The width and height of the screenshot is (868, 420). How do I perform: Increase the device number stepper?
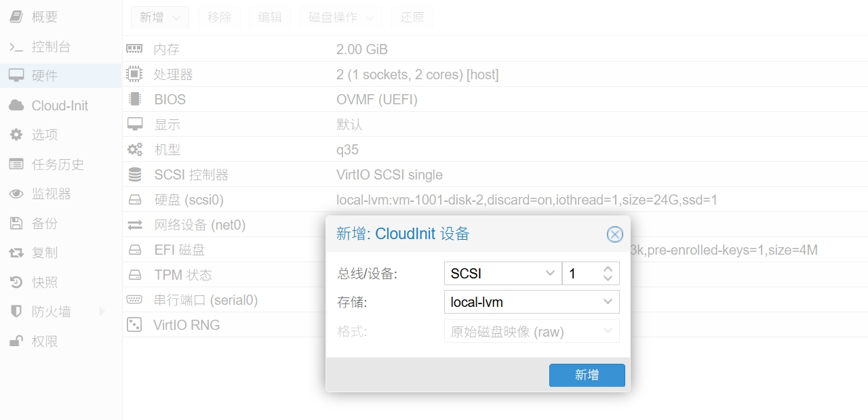608,269
